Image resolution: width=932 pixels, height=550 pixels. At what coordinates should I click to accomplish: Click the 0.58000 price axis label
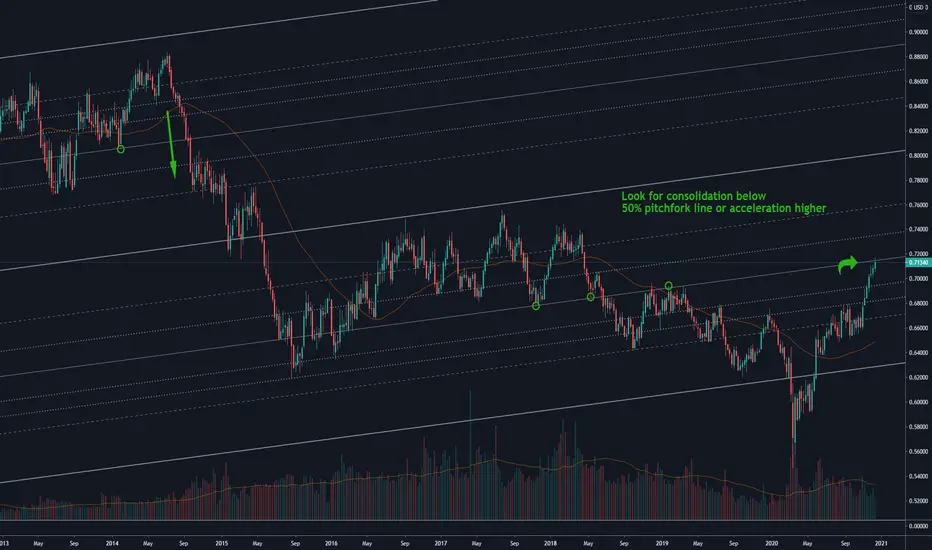coord(918,427)
